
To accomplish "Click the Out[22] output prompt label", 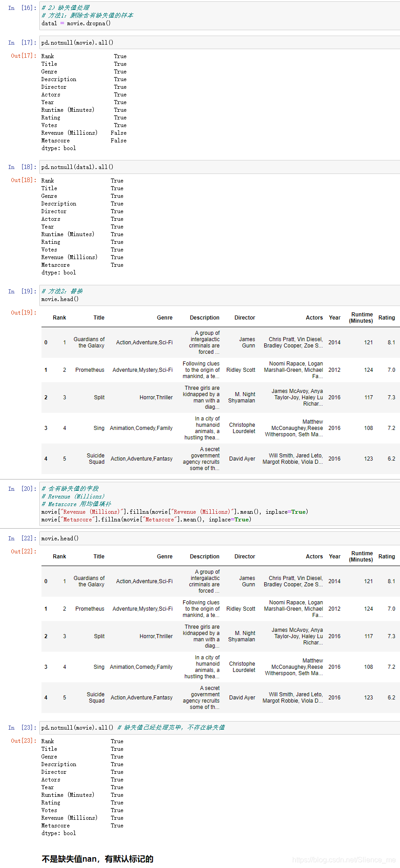I will [23, 552].
